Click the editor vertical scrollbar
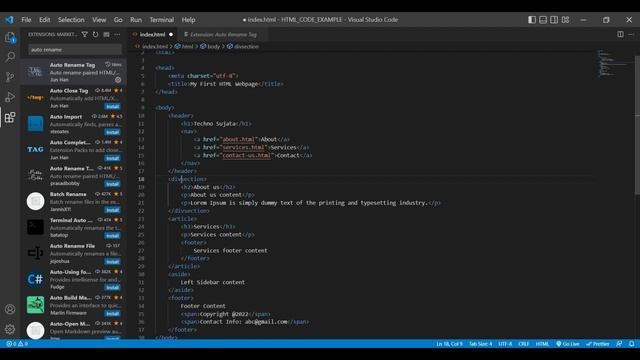The image size is (640, 360). tap(637, 125)
